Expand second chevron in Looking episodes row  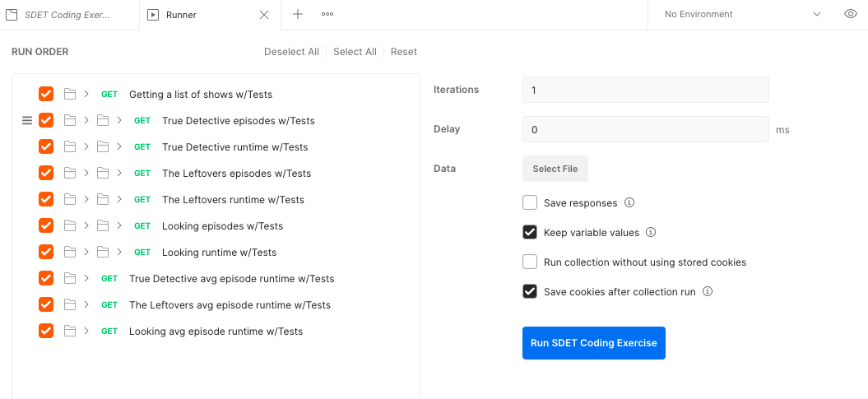tap(119, 225)
